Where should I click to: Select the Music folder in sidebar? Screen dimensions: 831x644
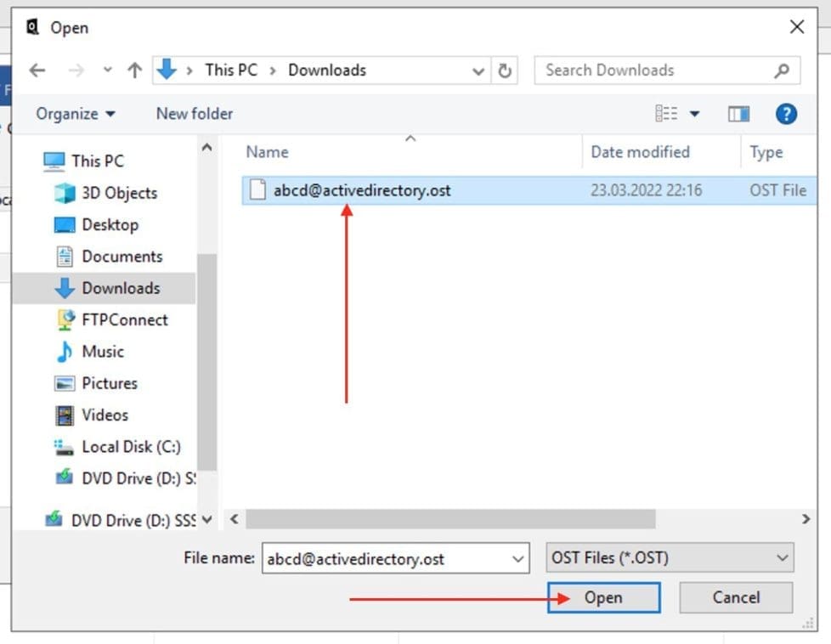(x=102, y=351)
